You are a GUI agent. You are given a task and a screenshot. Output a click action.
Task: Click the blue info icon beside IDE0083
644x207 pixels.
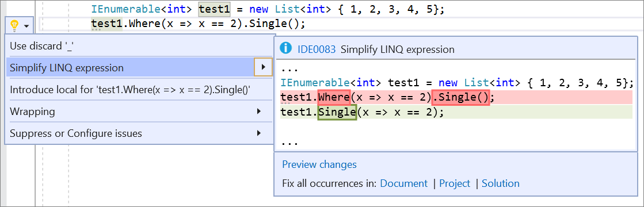[x=286, y=49]
